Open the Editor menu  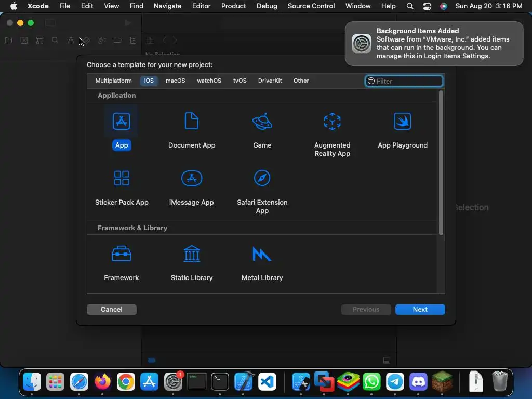pos(201,6)
